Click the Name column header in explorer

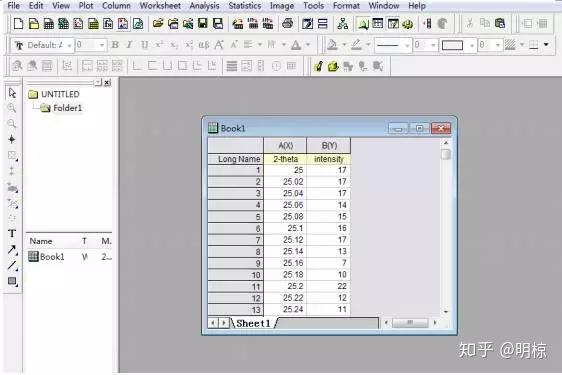point(41,241)
